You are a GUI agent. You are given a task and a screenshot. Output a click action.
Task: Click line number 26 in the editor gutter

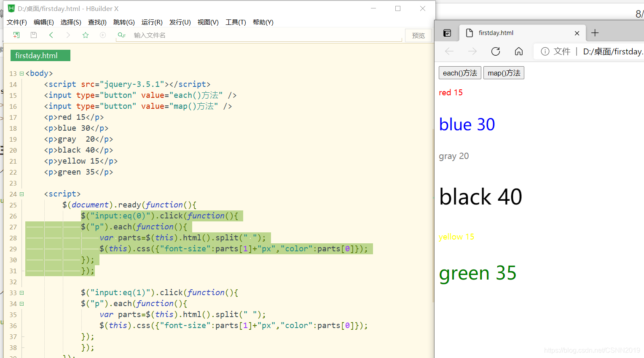pyautogui.click(x=13, y=216)
